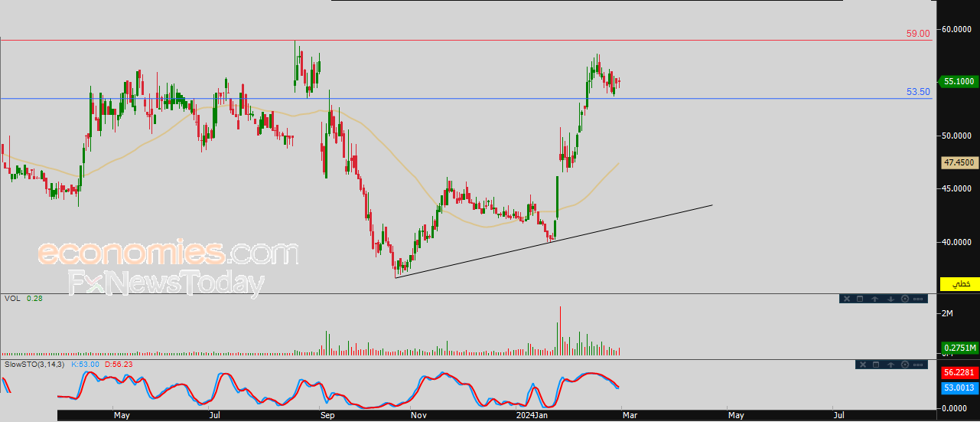Open more options for SlowSTO panel
This screenshot has width=980, height=422.
[918, 365]
